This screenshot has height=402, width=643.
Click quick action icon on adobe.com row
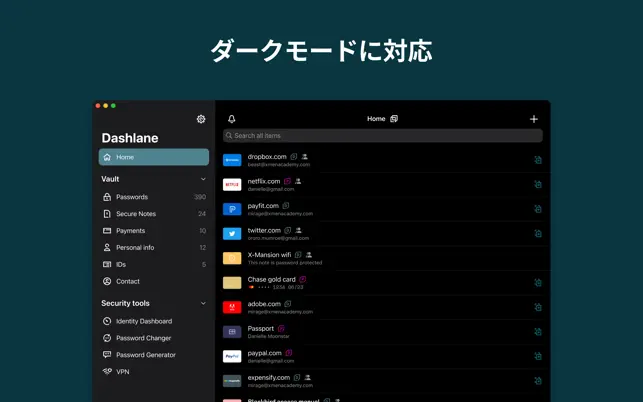[x=538, y=307]
